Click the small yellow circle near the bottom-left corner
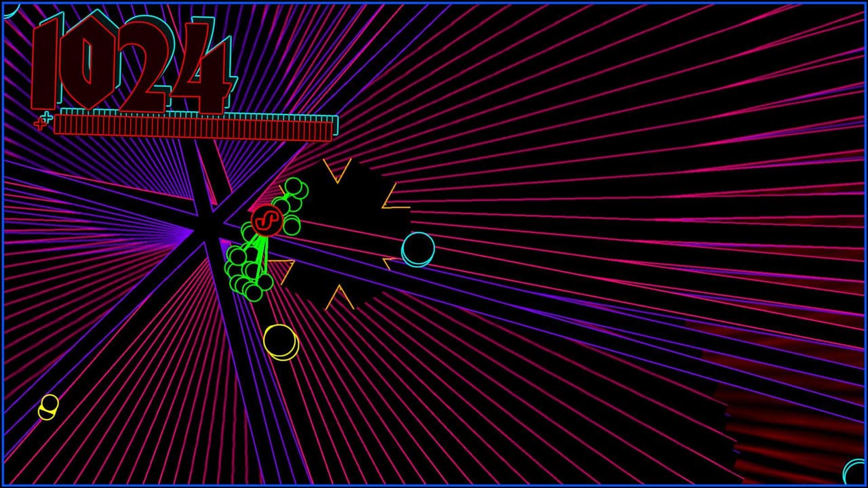 pos(48,407)
